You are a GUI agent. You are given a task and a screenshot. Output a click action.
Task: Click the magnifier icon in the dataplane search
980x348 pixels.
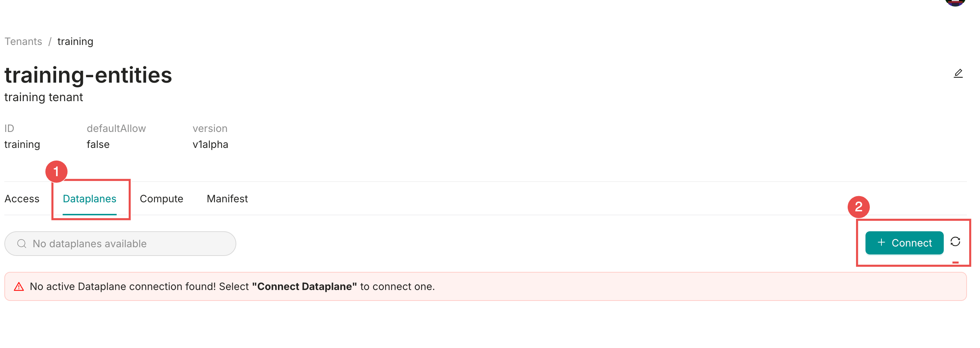(x=22, y=243)
